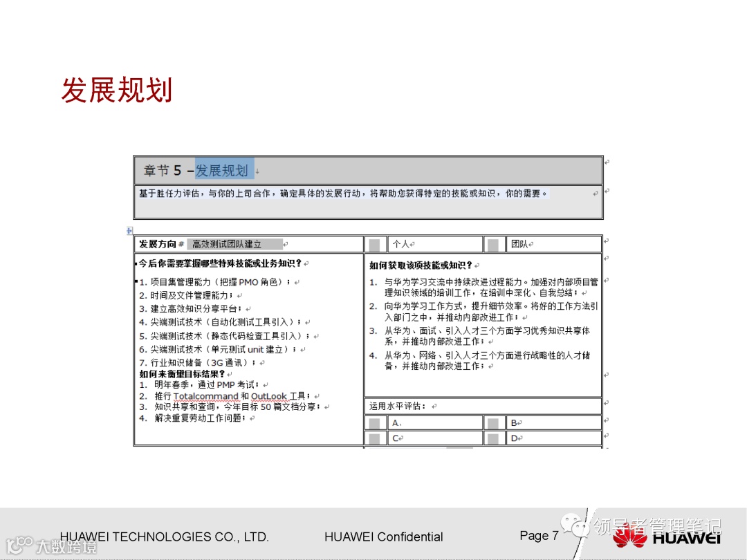Check the box next to 个人
Screen dimensions: 747x560
(373, 243)
